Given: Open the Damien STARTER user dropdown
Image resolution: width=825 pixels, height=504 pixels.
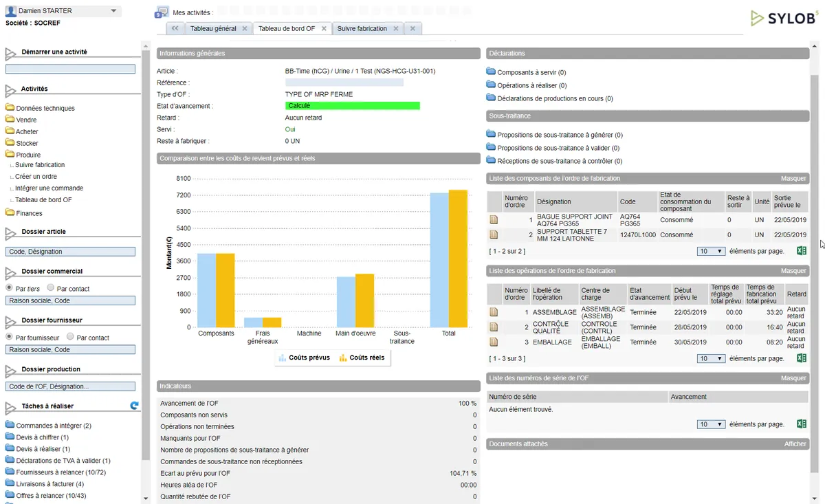Looking at the screenshot, I should pos(113,11).
